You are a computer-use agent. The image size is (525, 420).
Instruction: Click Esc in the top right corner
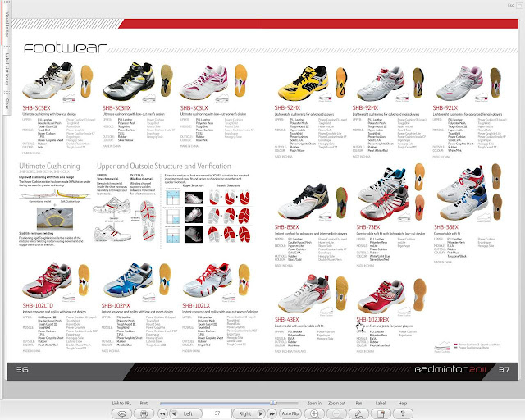point(510,5)
